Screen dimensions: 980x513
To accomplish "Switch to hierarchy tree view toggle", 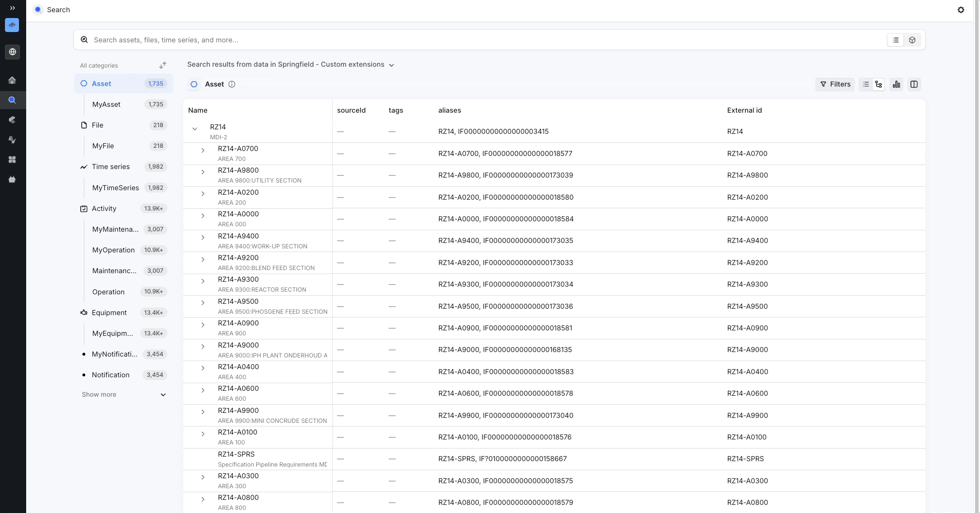I will [x=878, y=84].
